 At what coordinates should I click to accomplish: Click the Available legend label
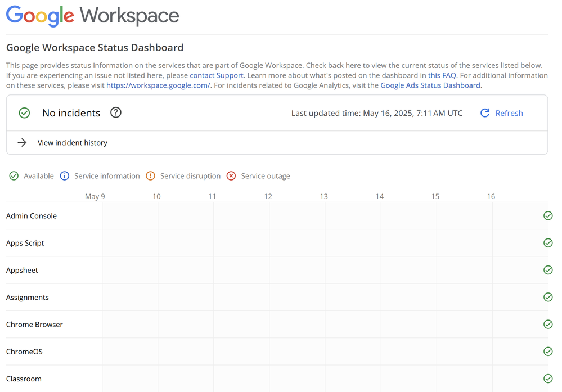pos(39,176)
